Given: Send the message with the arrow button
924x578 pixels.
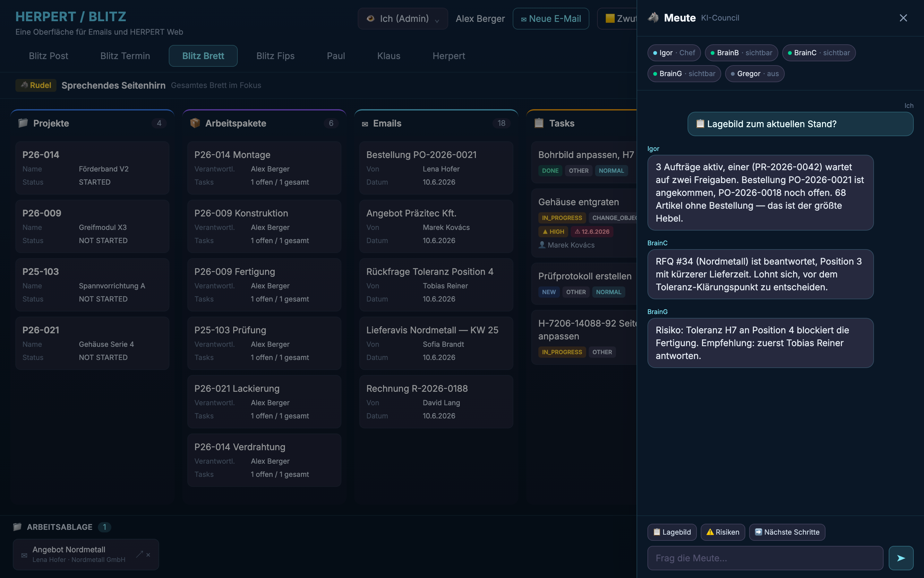Looking at the screenshot, I should [x=901, y=558].
